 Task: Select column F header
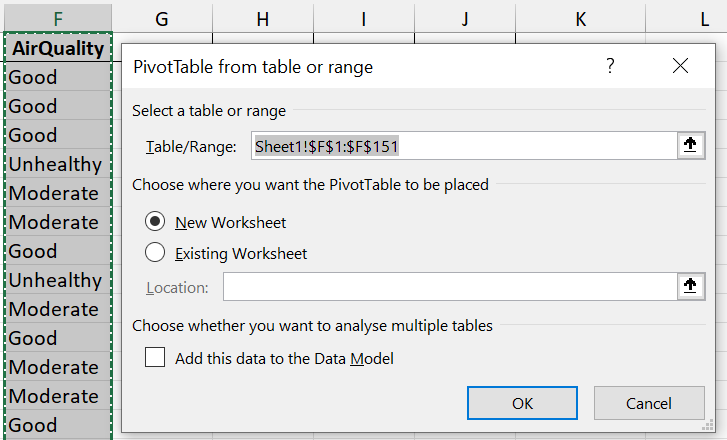point(56,17)
